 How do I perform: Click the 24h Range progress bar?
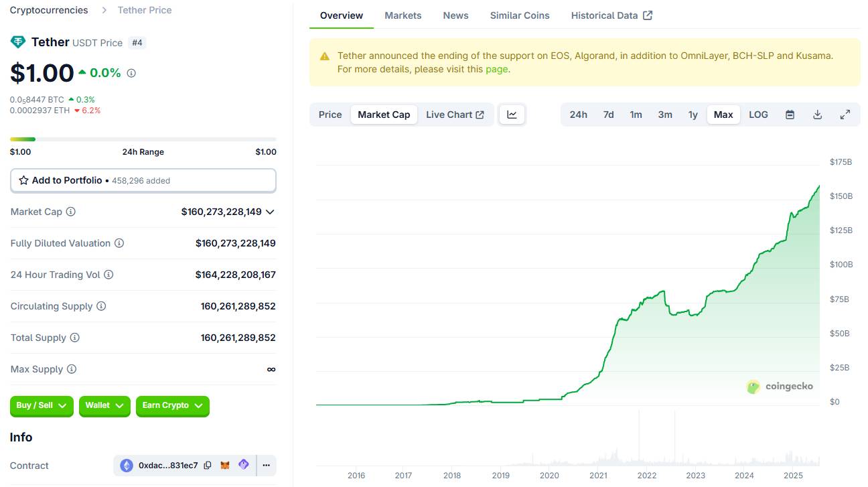point(143,139)
